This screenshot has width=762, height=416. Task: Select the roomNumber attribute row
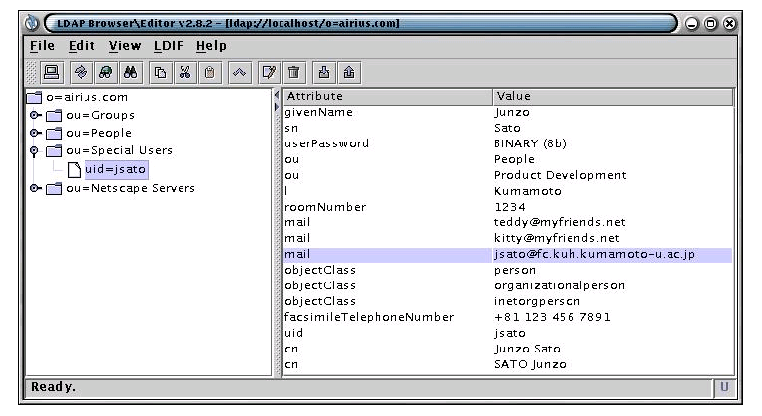[508, 207]
